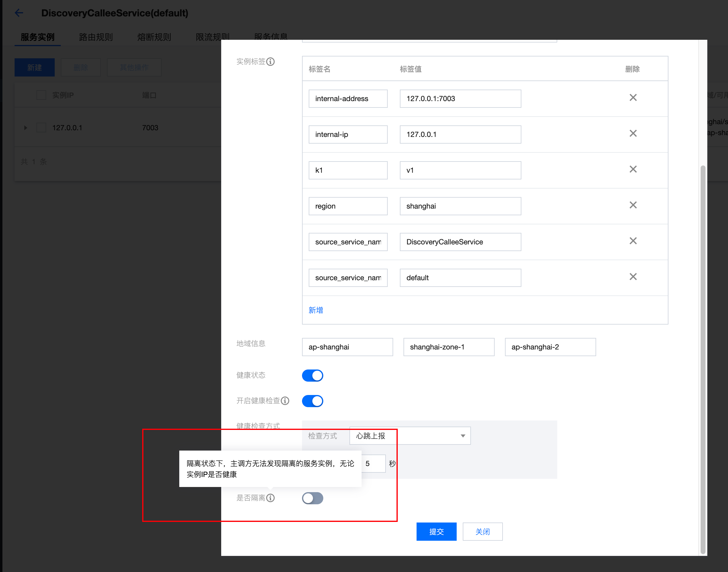Click the back arrow beside DiscoveryCalleeService
This screenshot has width=728, height=572.
(19, 13)
